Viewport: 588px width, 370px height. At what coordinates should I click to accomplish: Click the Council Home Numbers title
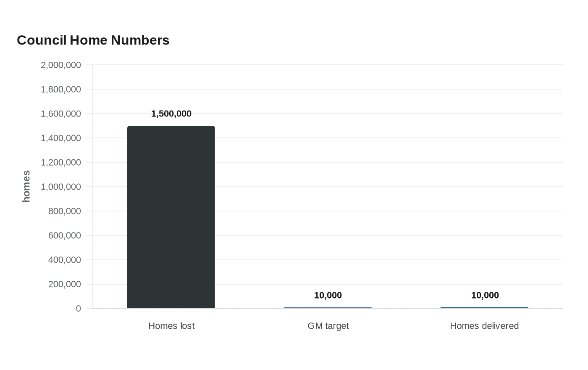coord(93,40)
